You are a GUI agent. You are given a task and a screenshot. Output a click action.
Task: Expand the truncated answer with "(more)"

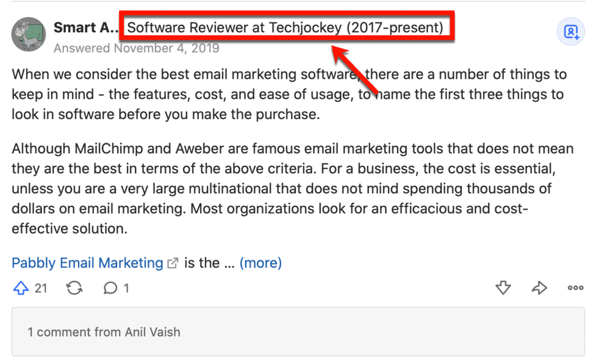260,262
